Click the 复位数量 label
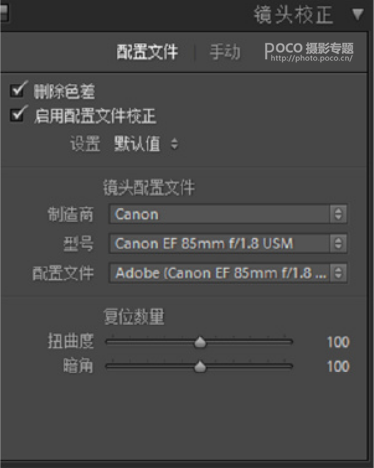The image size is (374, 468). coord(134,317)
